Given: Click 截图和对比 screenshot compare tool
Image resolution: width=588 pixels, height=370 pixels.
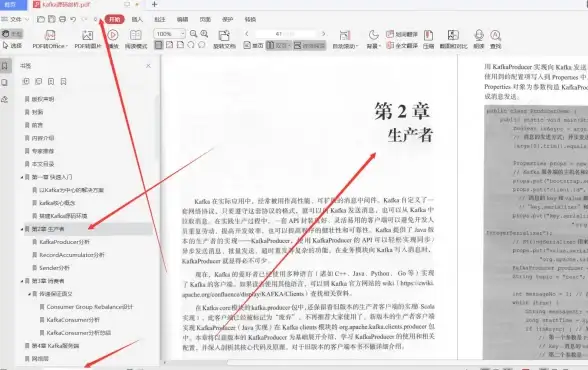Looking at the screenshot, I should pos(453,39).
